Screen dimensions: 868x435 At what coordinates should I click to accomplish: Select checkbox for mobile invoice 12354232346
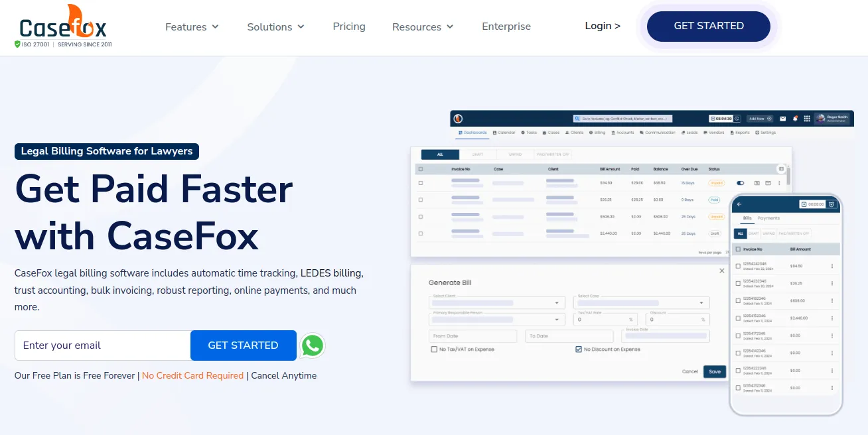pyautogui.click(x=738, y=283)
